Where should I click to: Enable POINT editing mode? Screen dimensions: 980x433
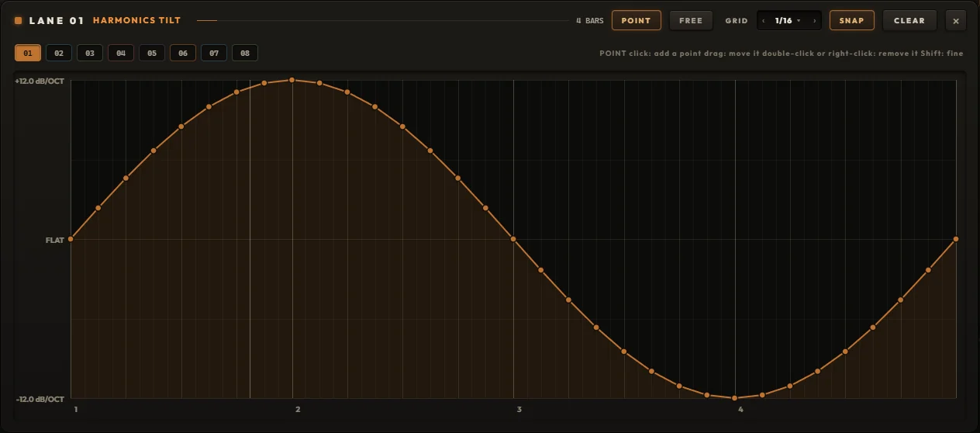[637, 20]
